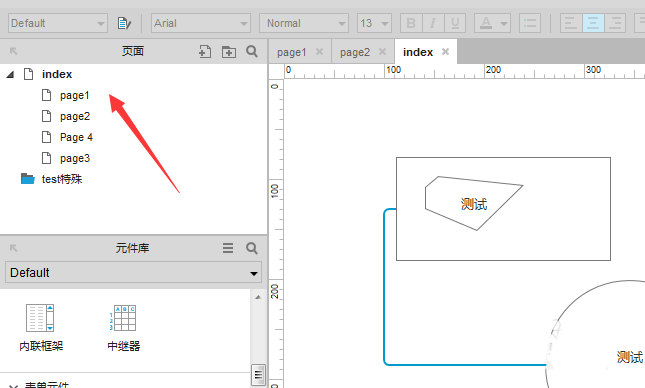Search pages in the 页面 panel
Viewport: 645px width, 388px height.
pos(252,51)
